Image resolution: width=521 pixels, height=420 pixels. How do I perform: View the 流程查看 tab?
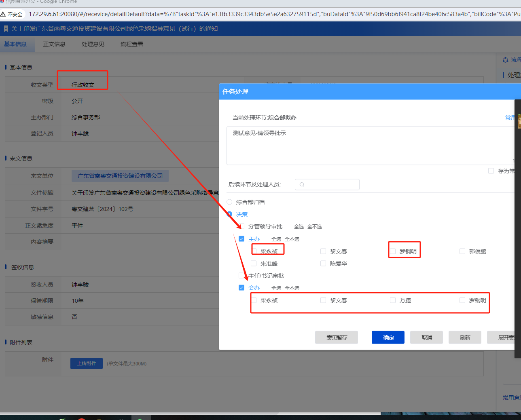(x=132, y=44)
